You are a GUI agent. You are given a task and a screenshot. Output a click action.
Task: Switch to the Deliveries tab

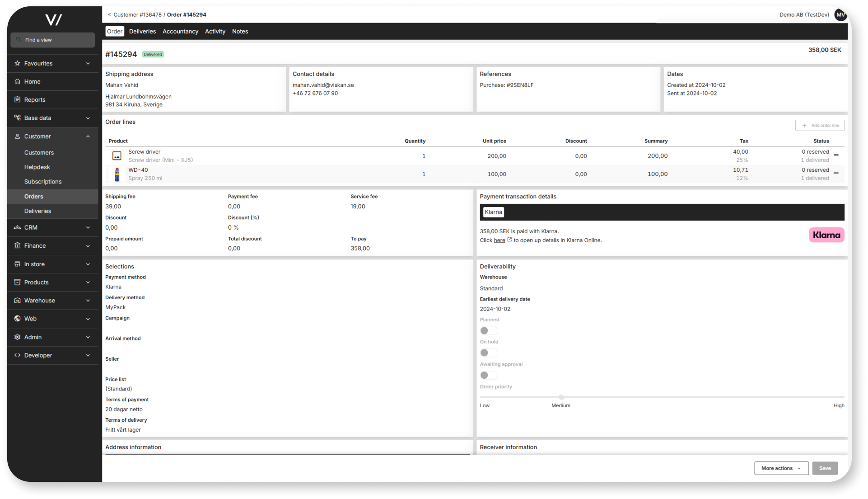[142, 31]
